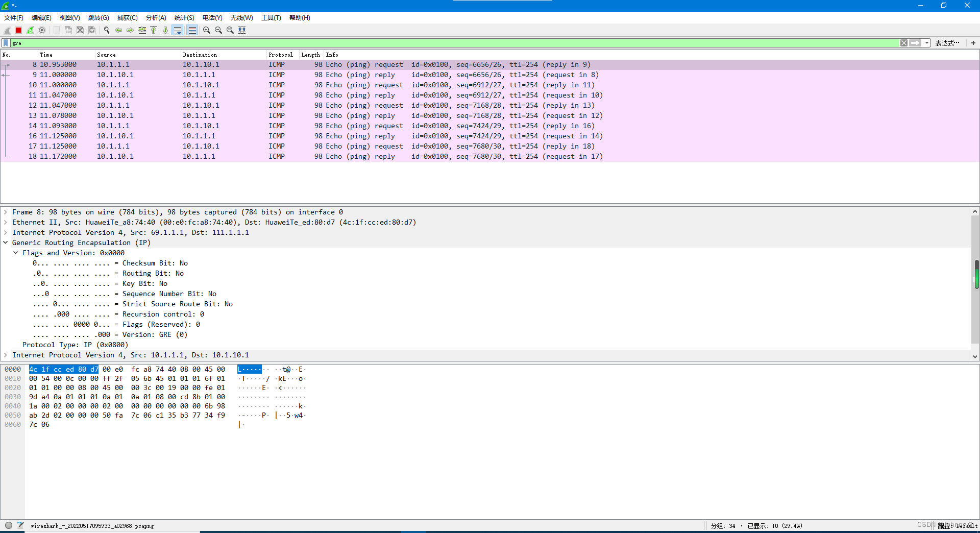
Task: Open the 跳转(G) menu
Action: click(99, 17)
